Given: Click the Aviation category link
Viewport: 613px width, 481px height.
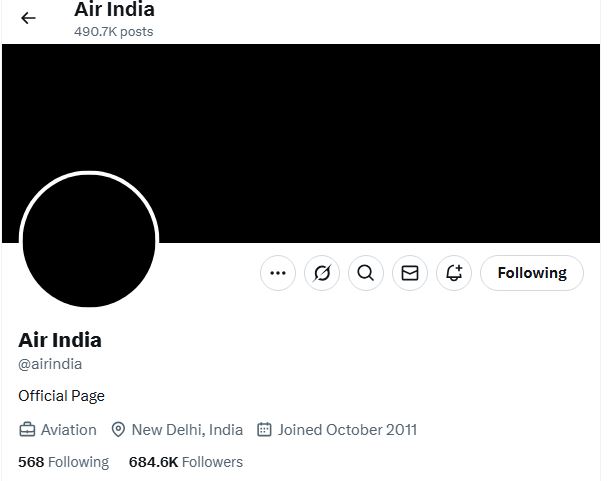Looking at the screenshot, I should (68, 430).
